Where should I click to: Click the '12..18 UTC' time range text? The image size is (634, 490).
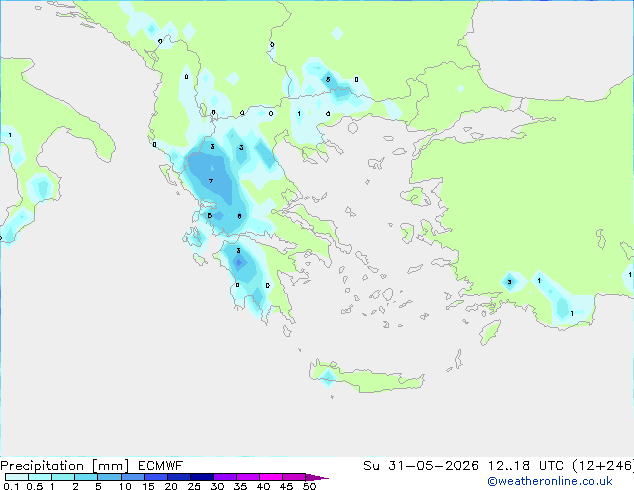(526, 466)
